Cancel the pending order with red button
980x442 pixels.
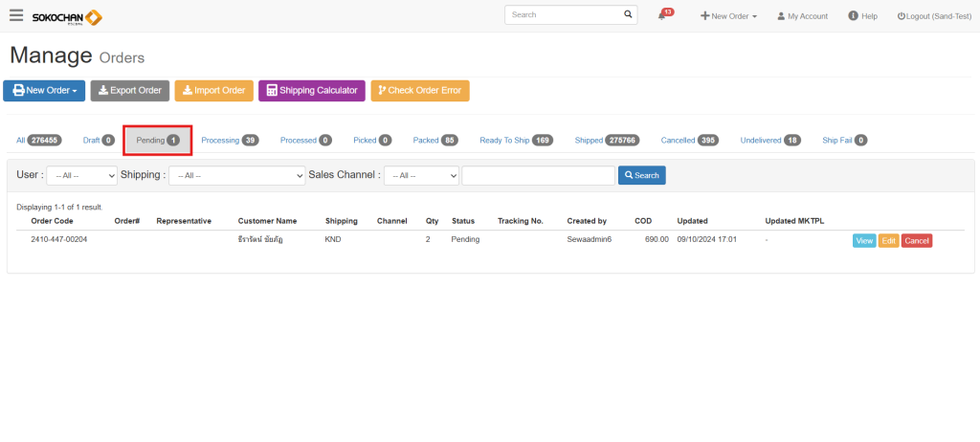point(916,241)
